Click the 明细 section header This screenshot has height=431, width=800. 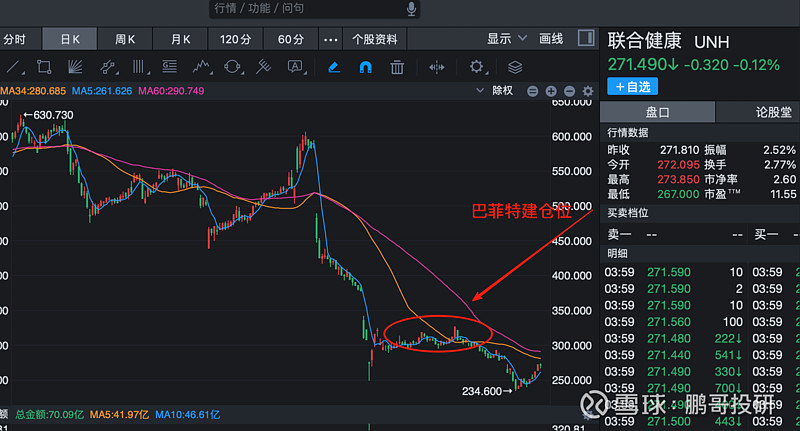pyautogui.click(x=617, y=253)
